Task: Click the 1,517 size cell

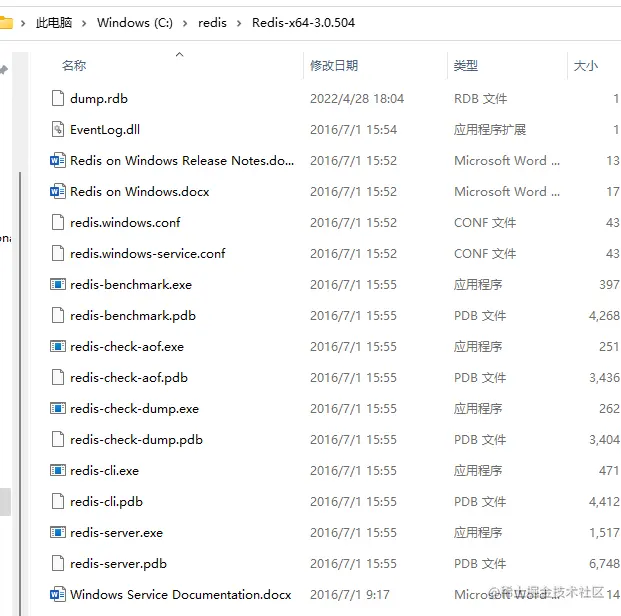Action: 604,532
